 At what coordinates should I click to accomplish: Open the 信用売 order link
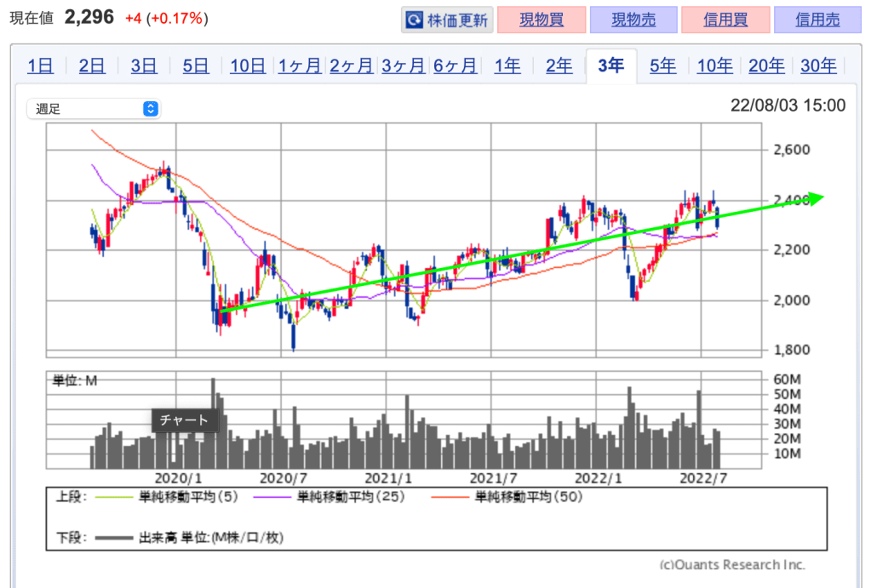[x=817, y=20]
